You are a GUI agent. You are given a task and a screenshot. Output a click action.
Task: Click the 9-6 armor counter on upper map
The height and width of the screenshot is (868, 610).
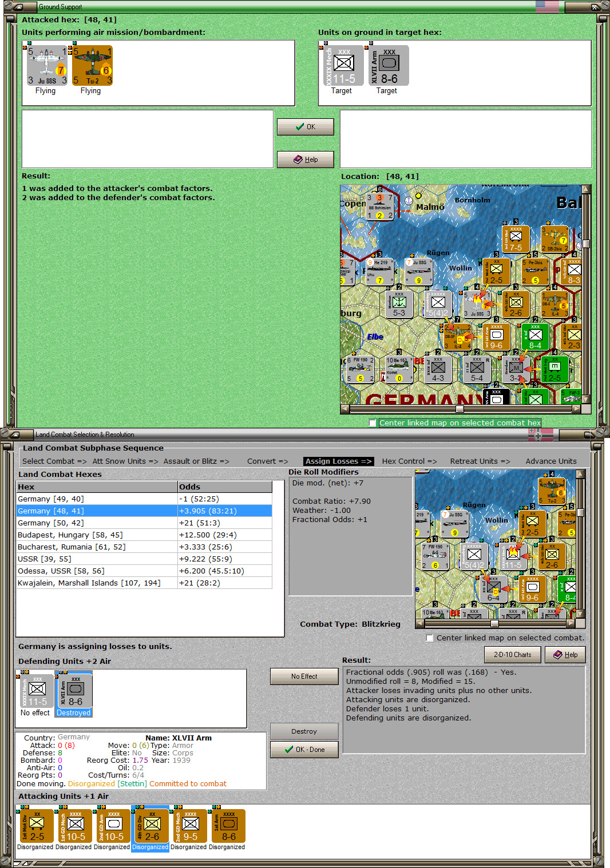click(x=496, y=337)
